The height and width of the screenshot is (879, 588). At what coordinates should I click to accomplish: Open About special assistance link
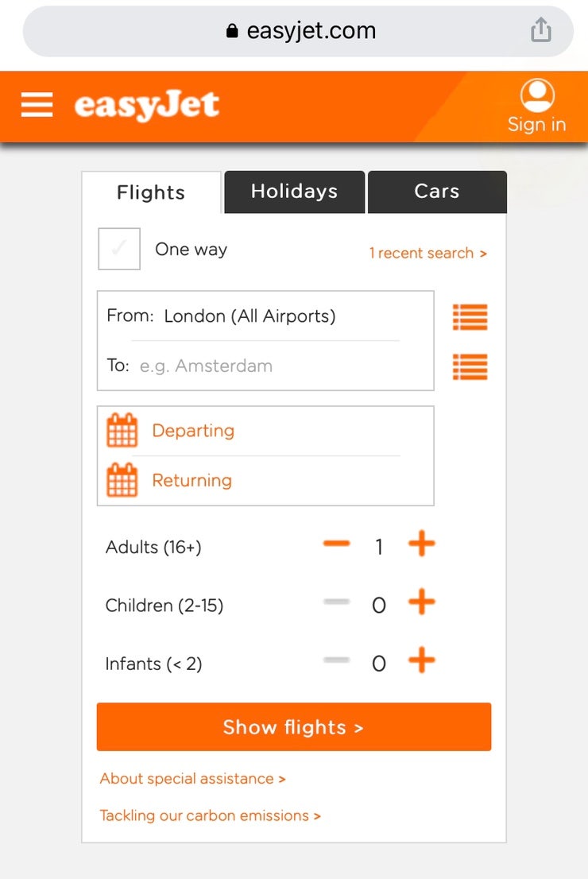(192, 779)
